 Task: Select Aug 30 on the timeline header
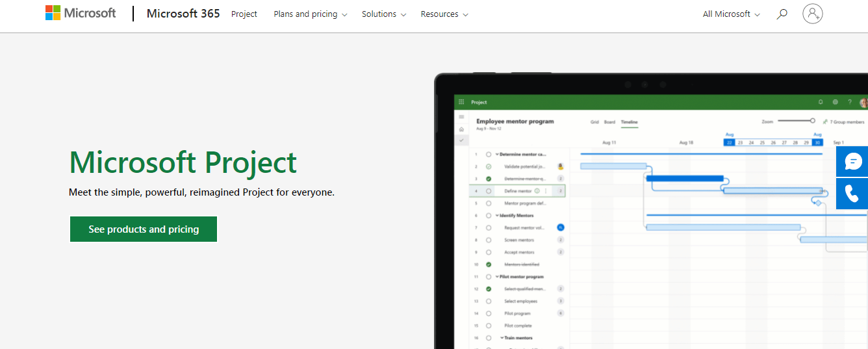pos(817,142)
